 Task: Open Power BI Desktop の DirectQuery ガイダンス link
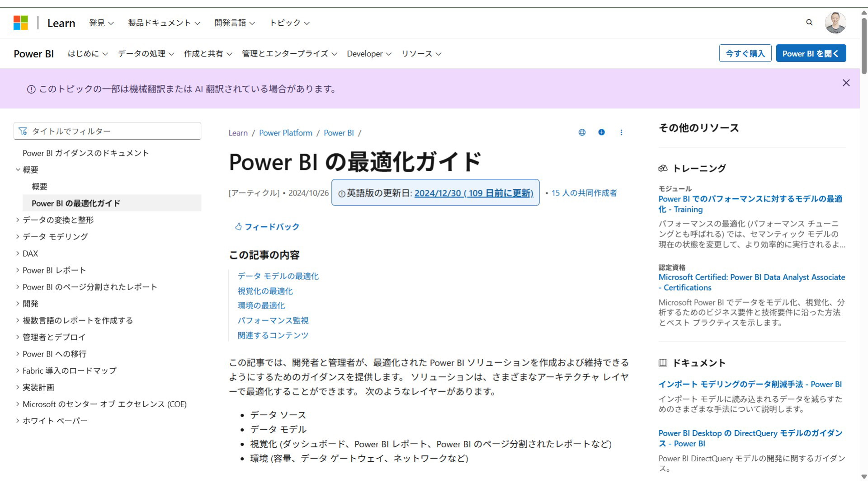[750, 438]
